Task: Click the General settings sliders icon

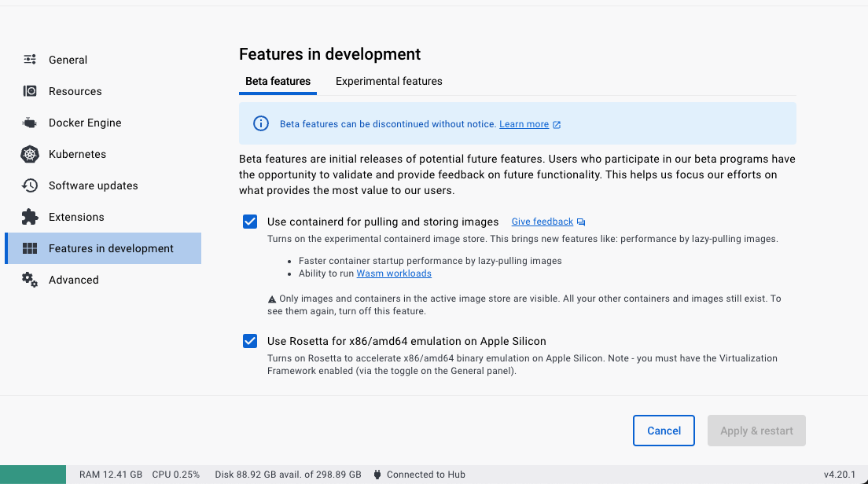Action: pyautogui.click(x=30, y=60)
